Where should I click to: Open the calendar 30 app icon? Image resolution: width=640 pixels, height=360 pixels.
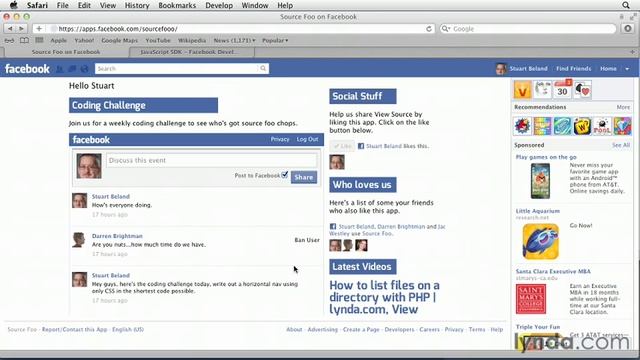[562, 89]
